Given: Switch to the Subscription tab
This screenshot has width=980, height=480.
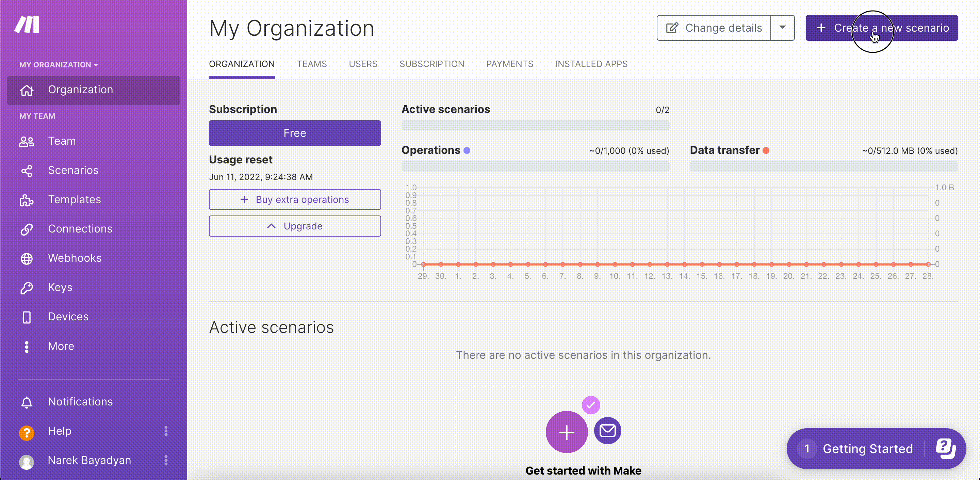Looking at the screenshot, I should (431, 64).
